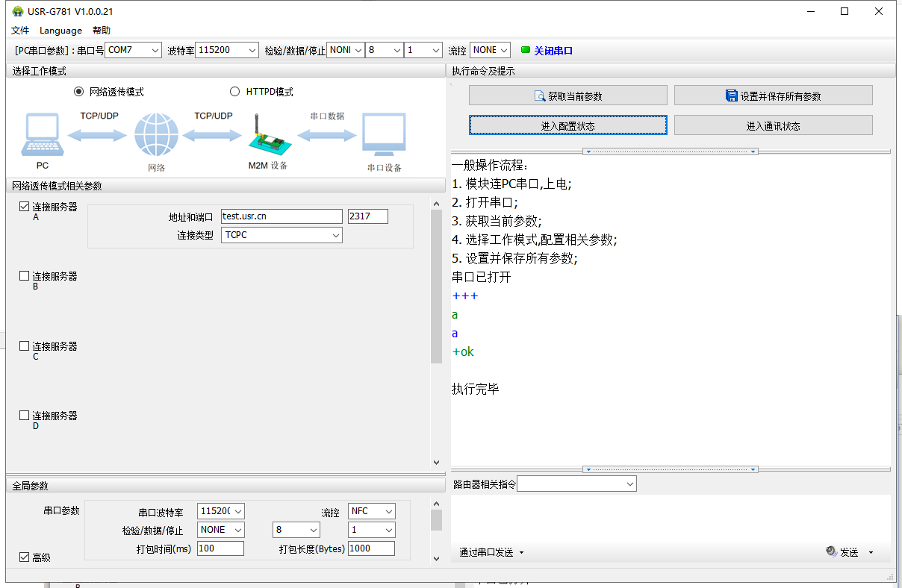Click the green close serial port indicator icon
Image resolution: width=902 pixels, height=588 pixels.
(x=526, y=50)
